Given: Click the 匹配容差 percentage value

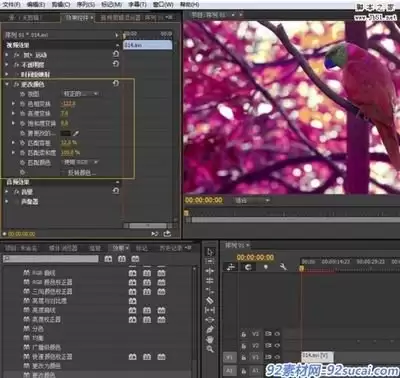Looking at the screenshot, I should [69, 143].
